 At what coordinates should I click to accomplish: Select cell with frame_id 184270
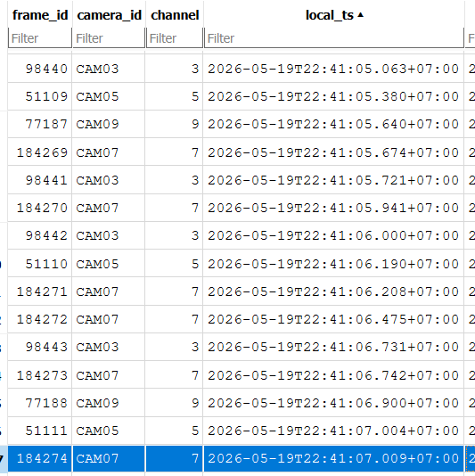pyautogui.click(x=40, y=208)
